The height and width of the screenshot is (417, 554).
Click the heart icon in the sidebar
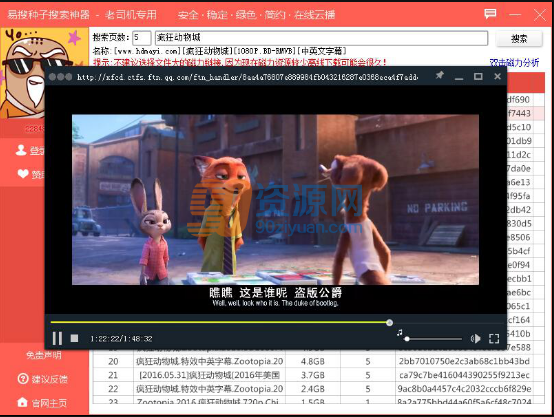[x=23, y=174]
